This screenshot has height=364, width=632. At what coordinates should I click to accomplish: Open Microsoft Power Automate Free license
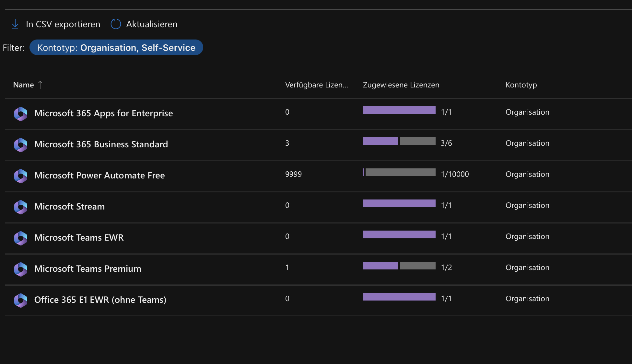(99, 176)
